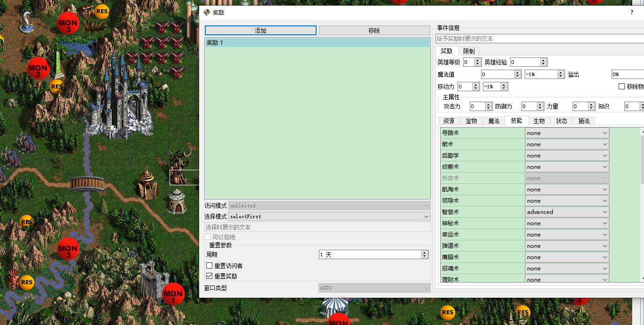644x325 pixels.
Task: Click the 移动力 percent spin box
Action: click(495, 87)
